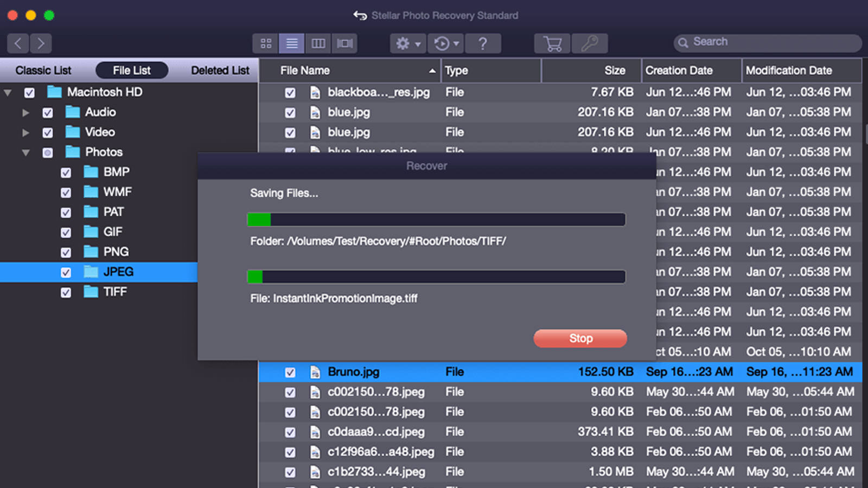Screen dimensions: 868x488
Task: Sort by the Type column header
Action: coord(491,70)
